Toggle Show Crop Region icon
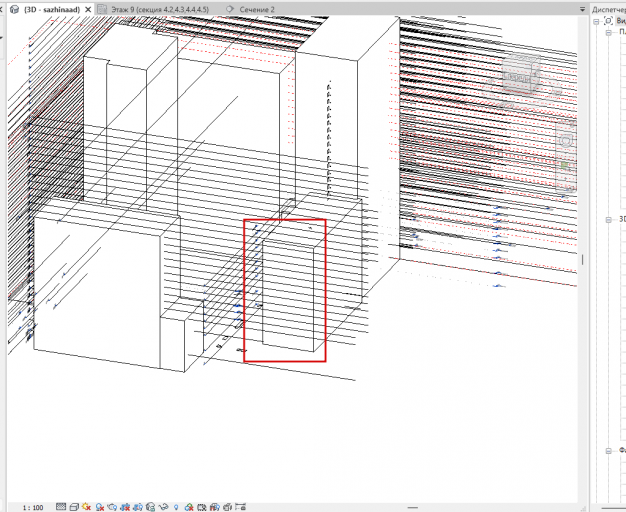 (x=138, y=507)
